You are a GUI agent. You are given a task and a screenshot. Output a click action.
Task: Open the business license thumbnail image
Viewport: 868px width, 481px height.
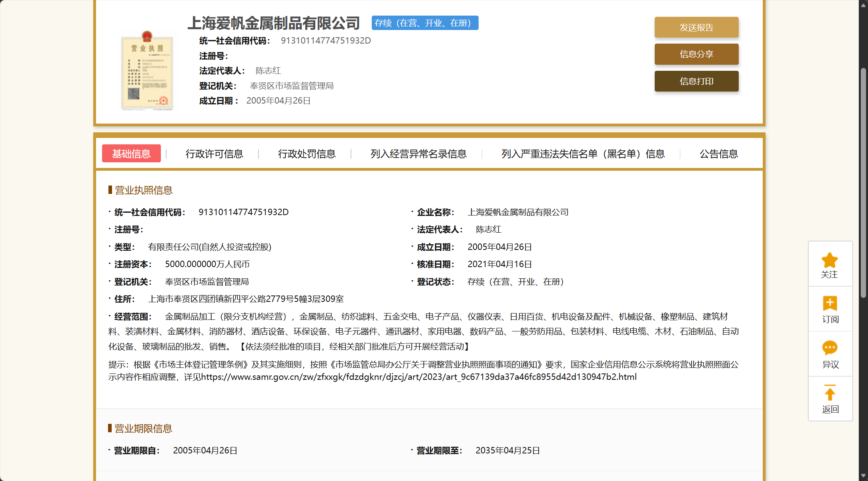[147, 70]
